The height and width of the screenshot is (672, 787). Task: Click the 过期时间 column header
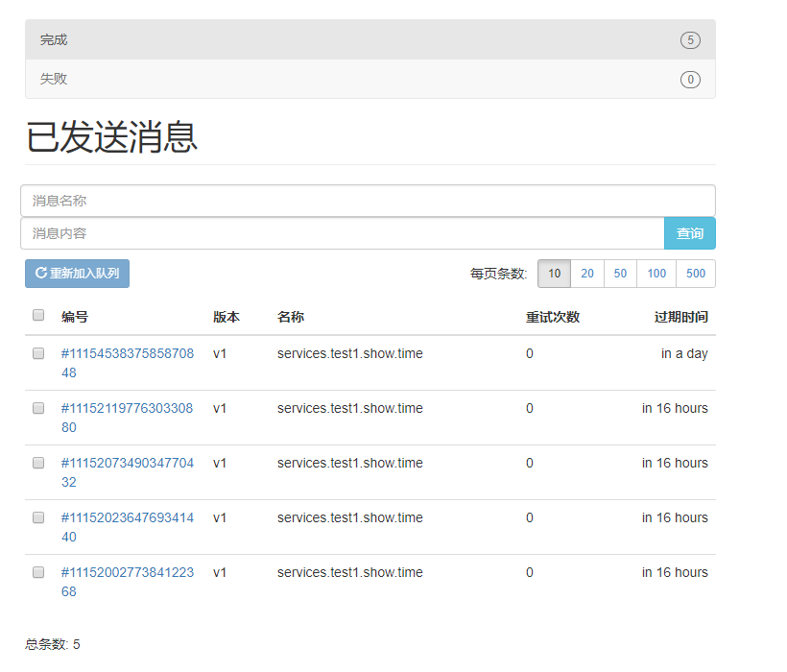(681, 317)
